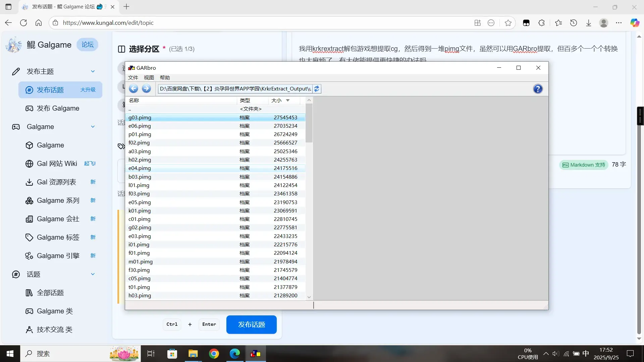
Task: Open the 视图 menu in GARbro
Action: [x=149, y=77]
